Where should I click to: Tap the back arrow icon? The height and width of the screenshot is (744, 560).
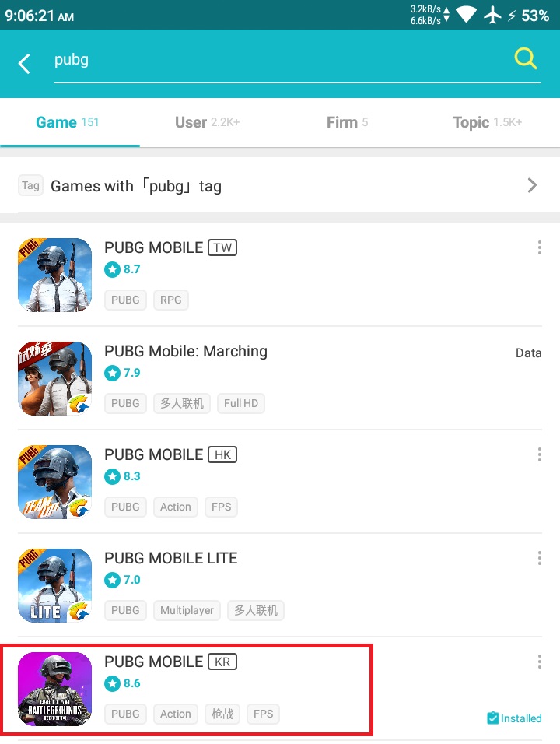coord(24,64)
